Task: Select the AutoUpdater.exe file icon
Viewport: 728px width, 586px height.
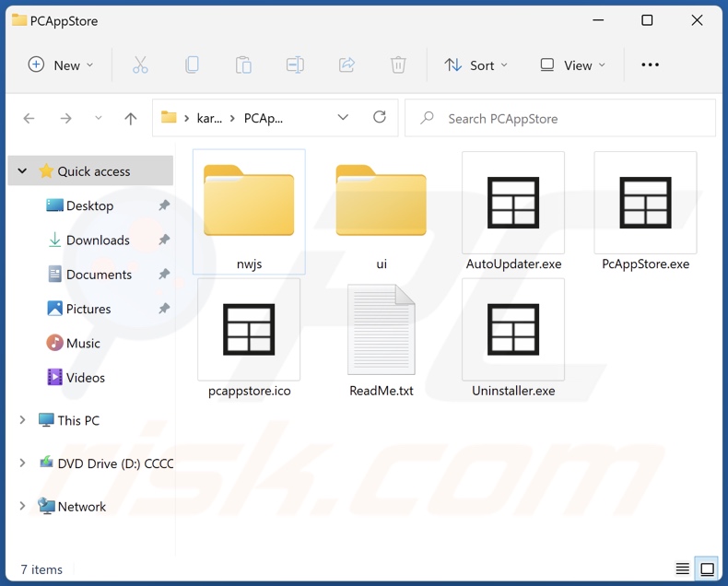Action: point(513,203)
